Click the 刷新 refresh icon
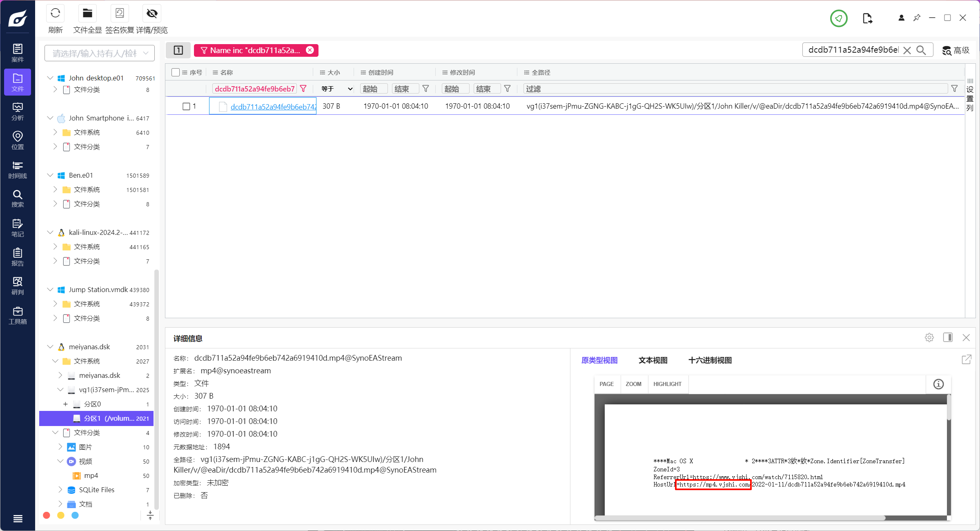 (56, 13)
